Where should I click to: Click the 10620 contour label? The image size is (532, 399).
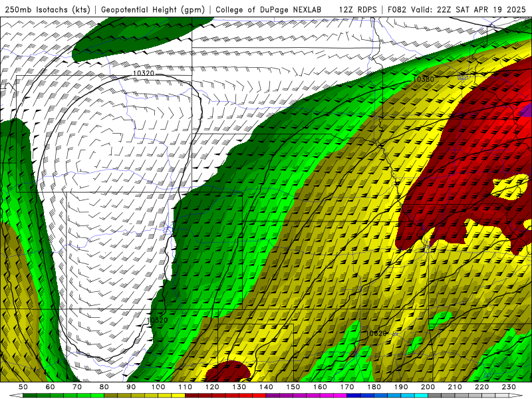(x=376, y=333)
